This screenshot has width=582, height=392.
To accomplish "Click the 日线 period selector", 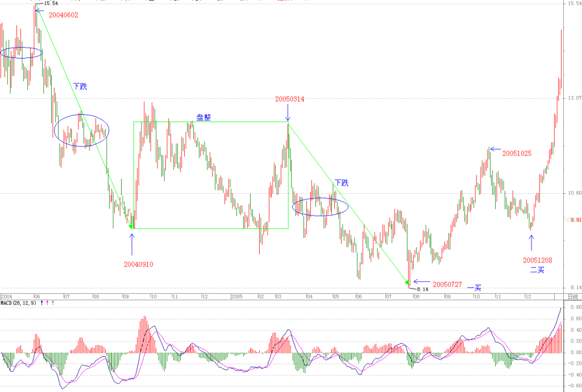I will point(573,297).
